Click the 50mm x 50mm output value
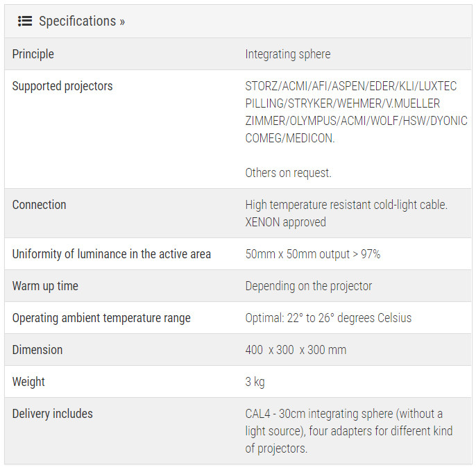Screen dimensions: 476x470 312,254
